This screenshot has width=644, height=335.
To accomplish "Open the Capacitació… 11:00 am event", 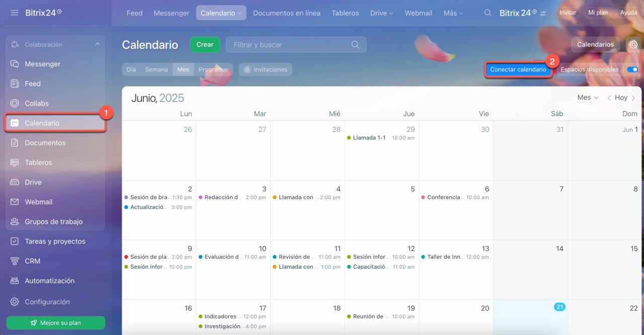I will click(x=381, y=267).
